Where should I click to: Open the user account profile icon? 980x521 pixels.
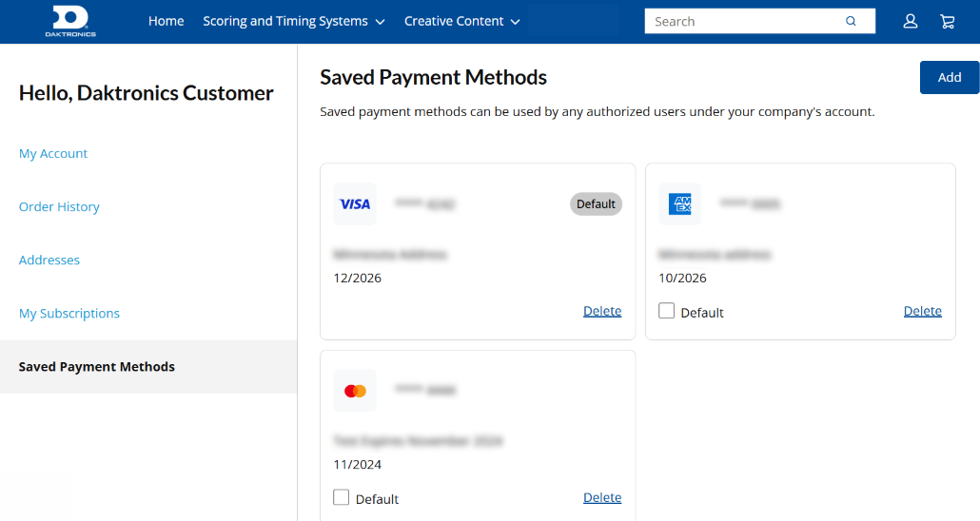coord(911,21)
